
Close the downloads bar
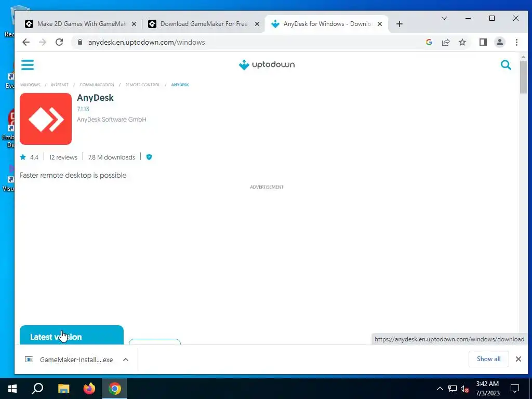[518, 359]
